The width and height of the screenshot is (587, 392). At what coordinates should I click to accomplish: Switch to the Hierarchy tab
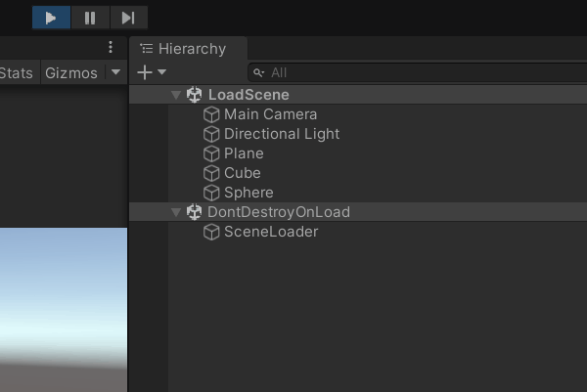188,49
